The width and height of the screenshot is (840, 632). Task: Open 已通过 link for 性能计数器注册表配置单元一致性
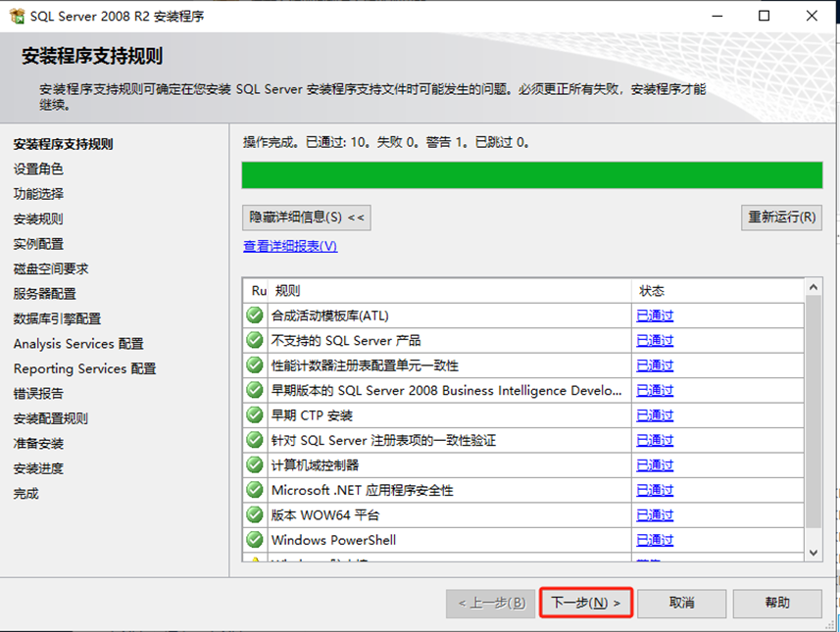pos(655,365)
